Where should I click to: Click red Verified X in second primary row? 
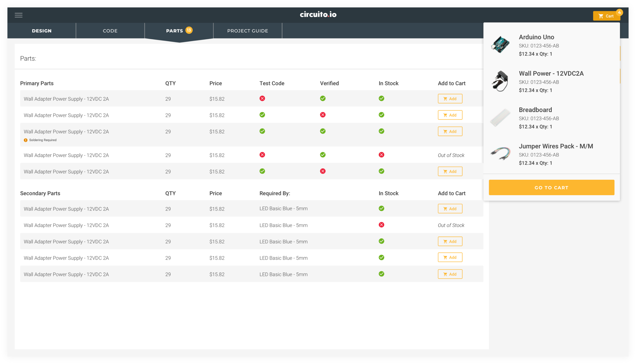322,115
